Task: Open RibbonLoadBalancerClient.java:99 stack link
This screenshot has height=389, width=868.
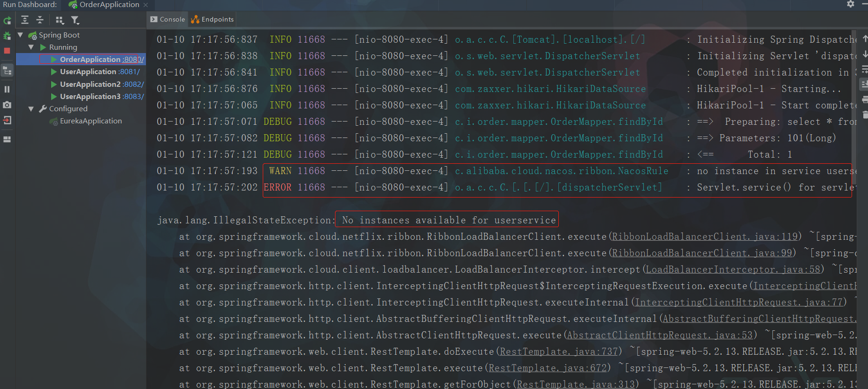Action: pyautogui.click(x=702, y=253)
